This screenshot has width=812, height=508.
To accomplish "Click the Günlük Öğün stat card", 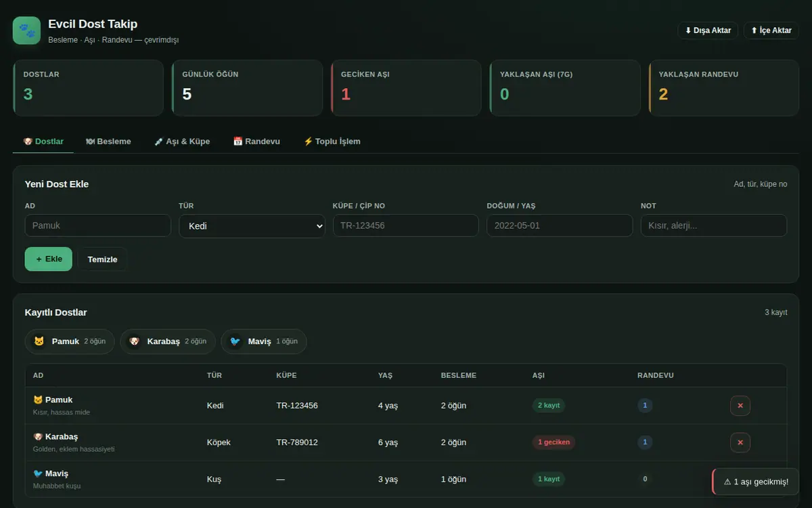I will click(247, 88).
